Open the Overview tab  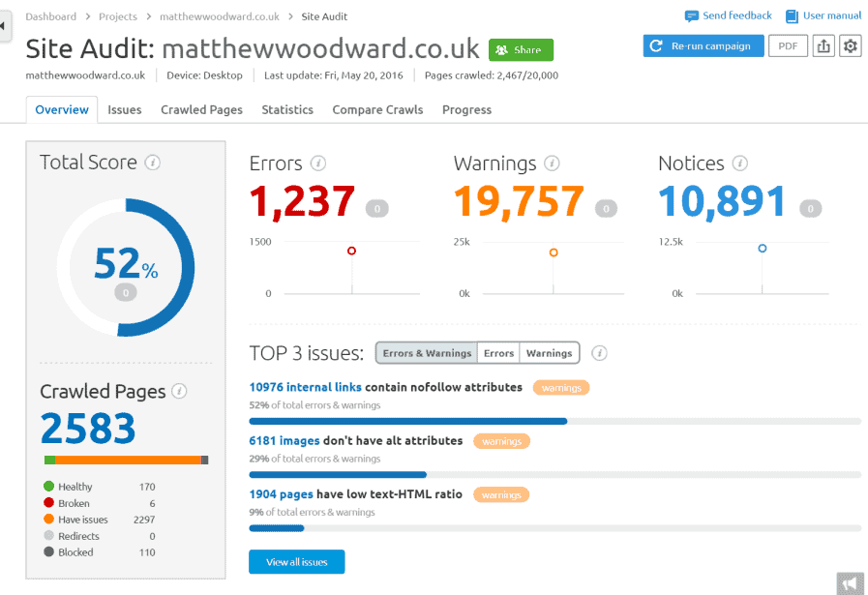62,109
